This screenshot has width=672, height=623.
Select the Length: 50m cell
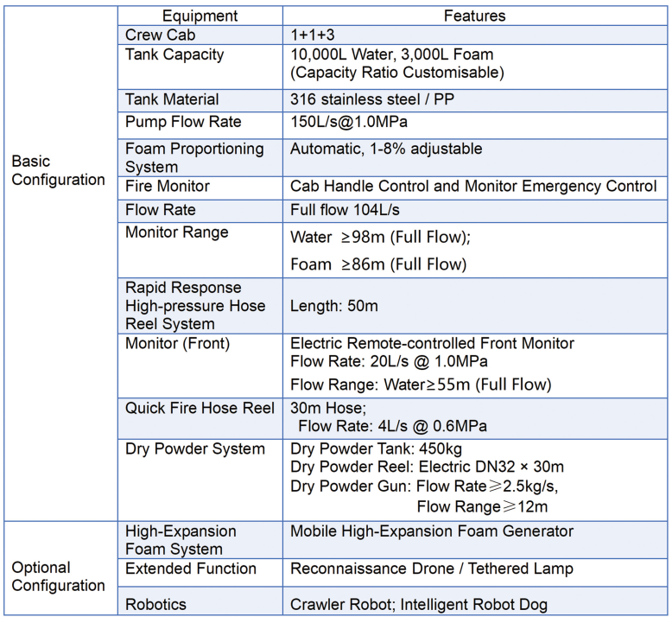point(475,306)
